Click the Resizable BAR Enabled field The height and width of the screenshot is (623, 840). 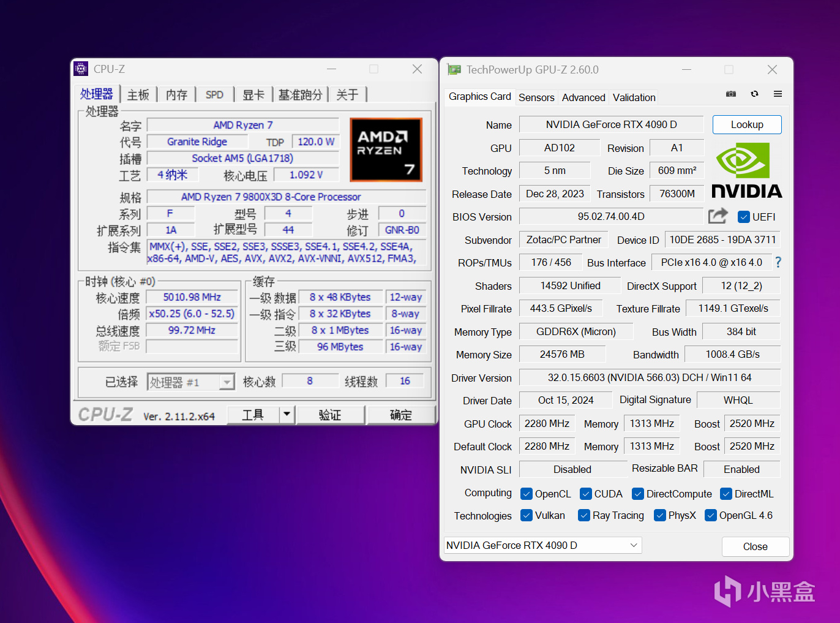point(742,469)
